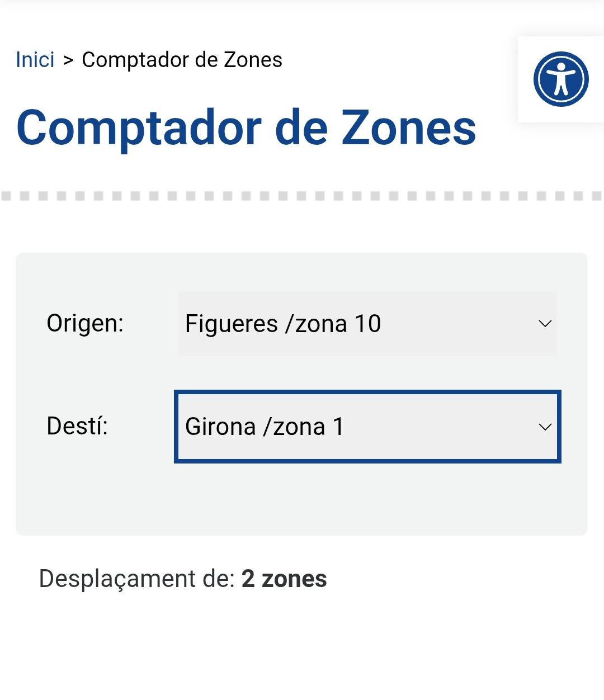Open the Origen dropdown showing Figueres
This screenshot has width=604, height=700.
[x=367, y=323]
